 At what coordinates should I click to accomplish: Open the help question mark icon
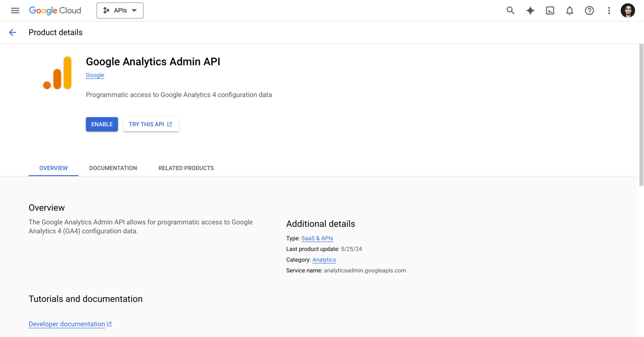click(589, 10)
